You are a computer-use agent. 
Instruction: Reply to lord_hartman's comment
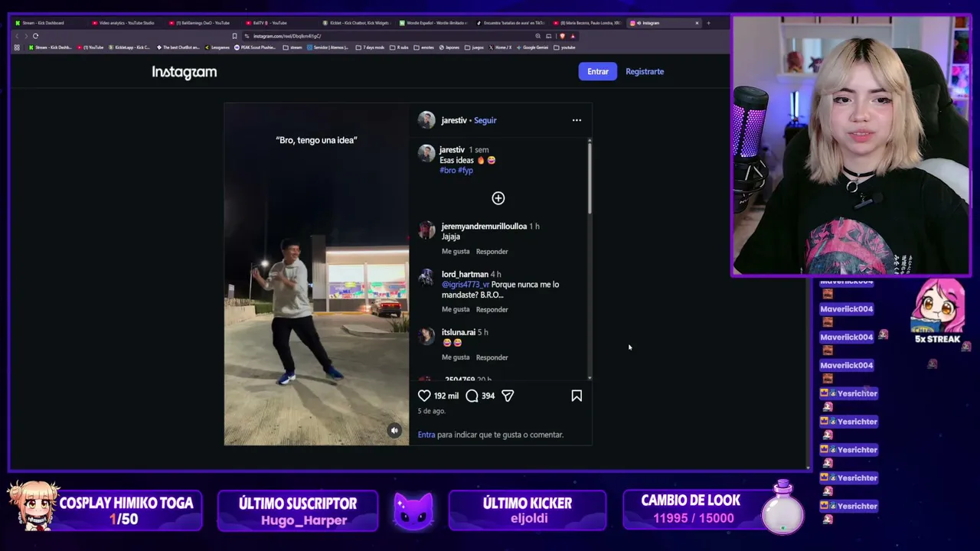492,310
